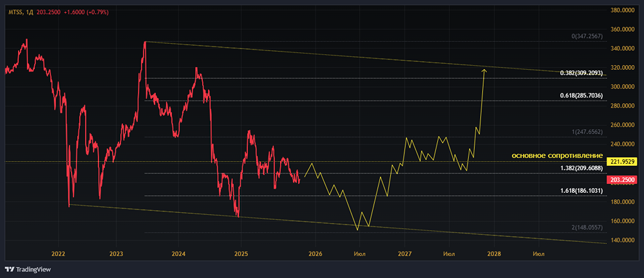Screen dimensions: 644x278
Task: Click the 2028 time axis label
Action: pos(494,253)
